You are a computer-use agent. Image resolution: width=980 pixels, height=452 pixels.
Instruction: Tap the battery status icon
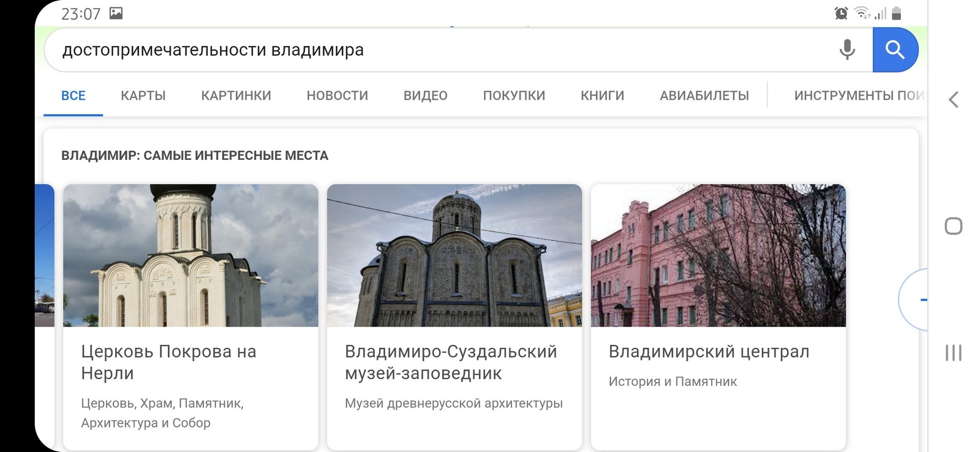897,13
